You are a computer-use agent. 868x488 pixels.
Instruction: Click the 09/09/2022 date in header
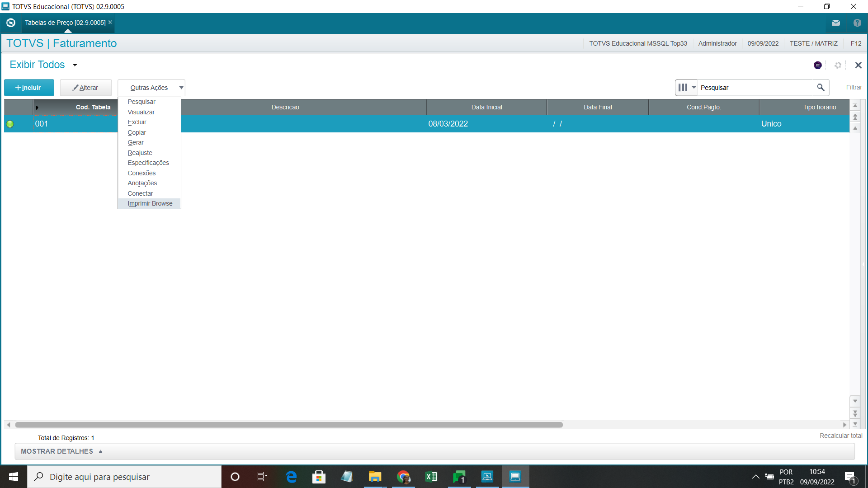tap(763, 43)
